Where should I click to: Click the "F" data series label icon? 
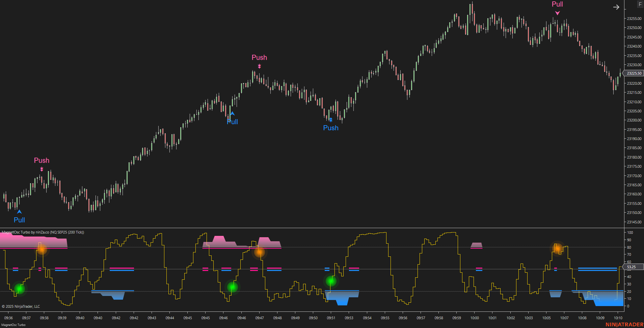click(640, 4)
